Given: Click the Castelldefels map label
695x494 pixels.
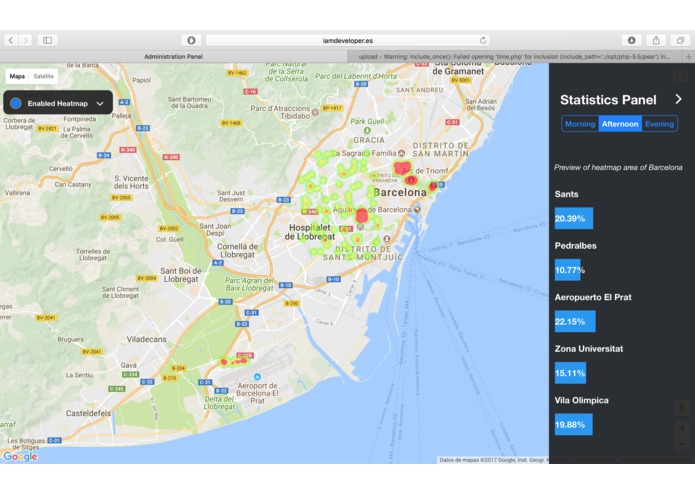Looking at the screenshot, I should [x=88, y=413].
